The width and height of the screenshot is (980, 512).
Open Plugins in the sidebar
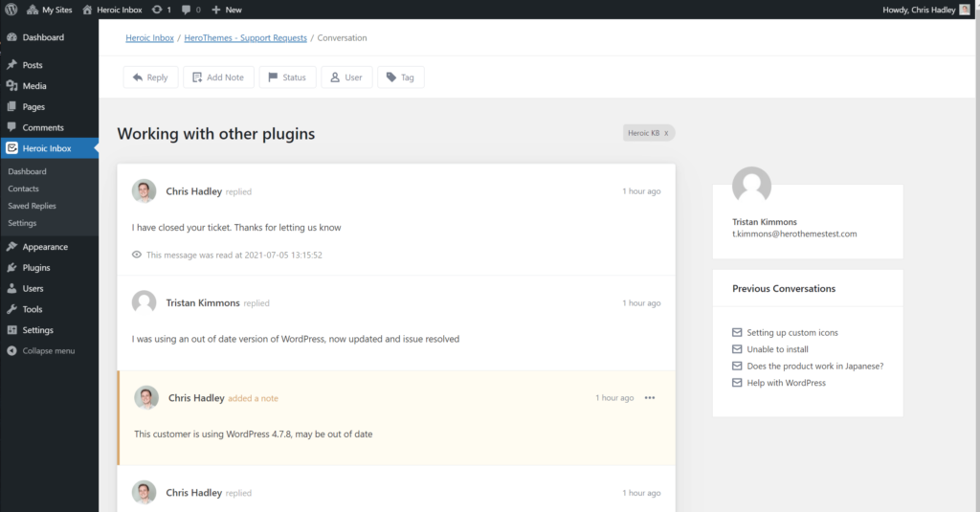coord(36,268)
